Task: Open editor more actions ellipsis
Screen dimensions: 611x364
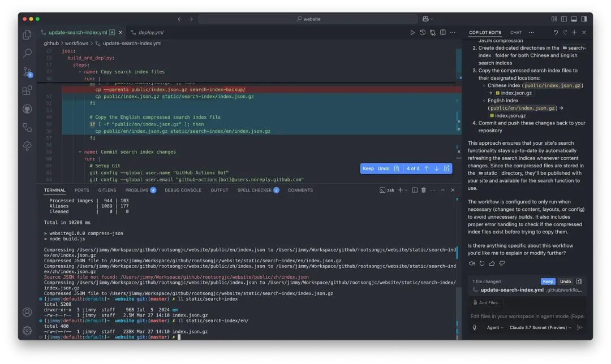Action: click(x=453, y=32)
